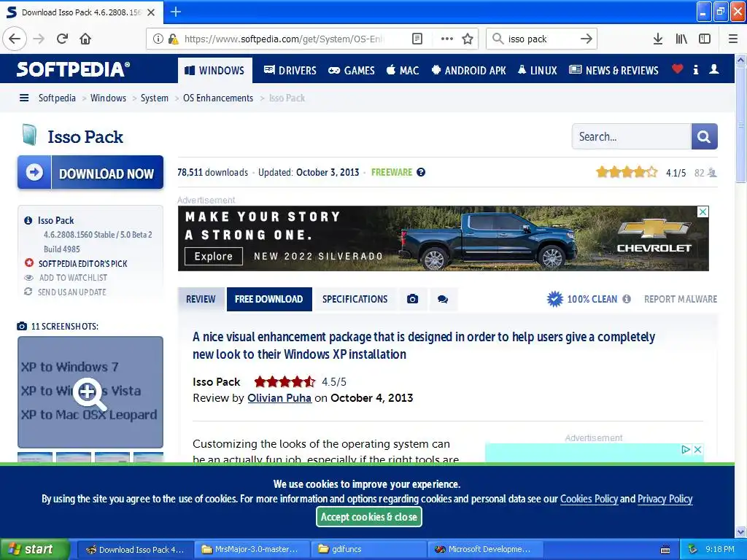Close the Chevrolet advertisement
The width and height of the screenshot is (747, 560).
(x=703, y=212)
